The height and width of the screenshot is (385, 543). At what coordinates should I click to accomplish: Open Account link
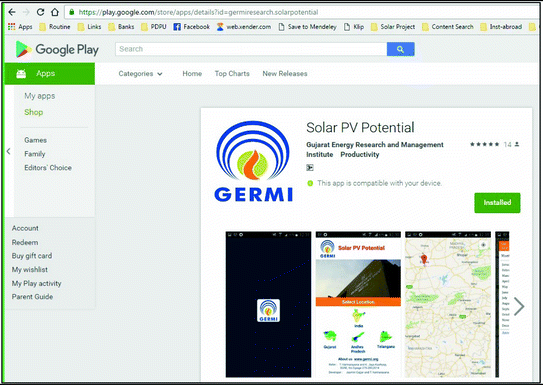point(25,228)
